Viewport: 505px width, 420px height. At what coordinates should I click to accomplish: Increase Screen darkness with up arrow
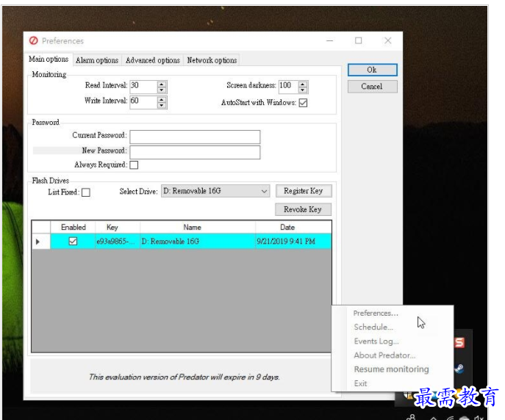click(x=302, y=84)
